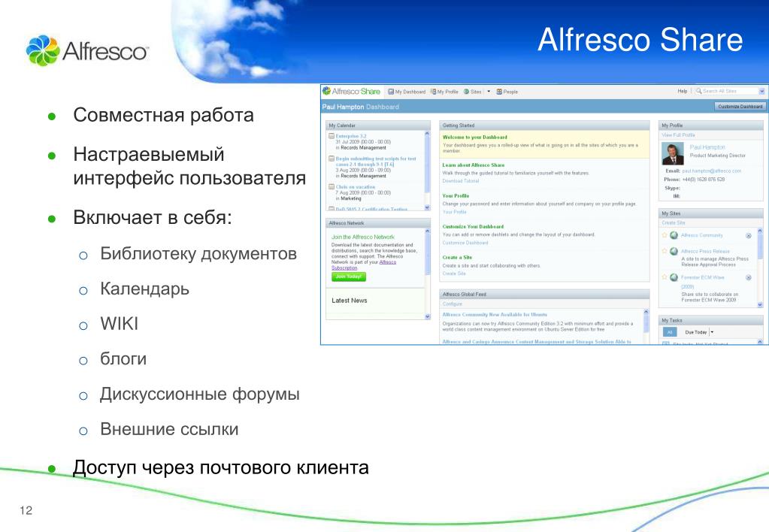This screenshot has width=769, height=532.
Task: Click globe icon beside Alfresco Community
Action: pyautogui.click(x=674, y=235)
